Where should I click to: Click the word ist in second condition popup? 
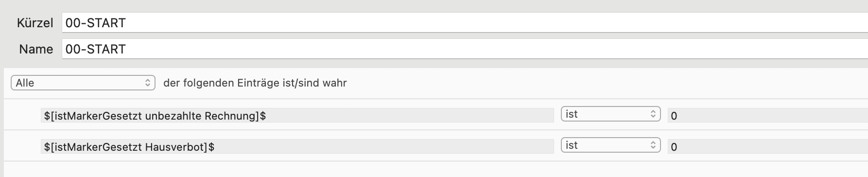click(x=572, y=145)
